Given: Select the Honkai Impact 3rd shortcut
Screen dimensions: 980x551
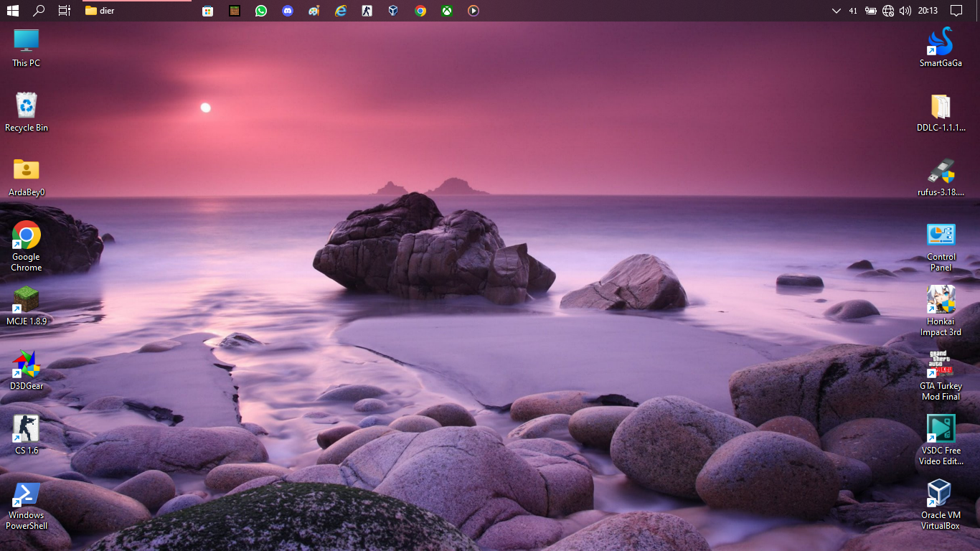Looking at the screenshot, I should click(941, 309).
